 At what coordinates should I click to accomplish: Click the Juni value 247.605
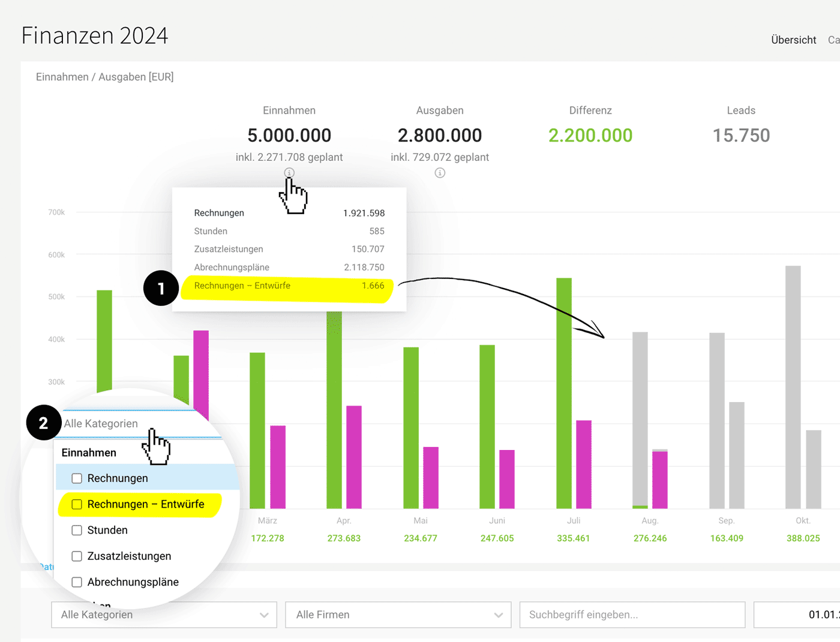497,538
